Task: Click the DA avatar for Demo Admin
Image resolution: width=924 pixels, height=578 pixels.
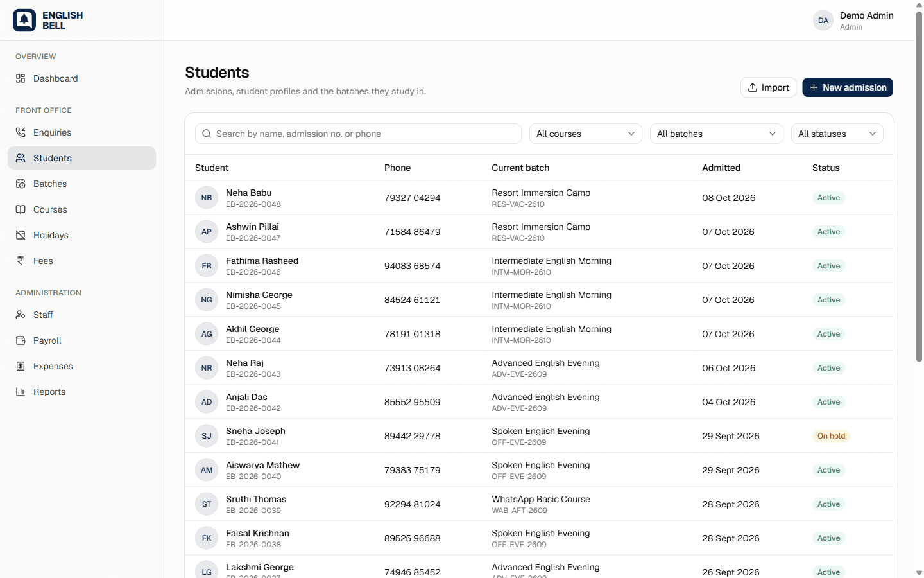Action: click(823, 21)
